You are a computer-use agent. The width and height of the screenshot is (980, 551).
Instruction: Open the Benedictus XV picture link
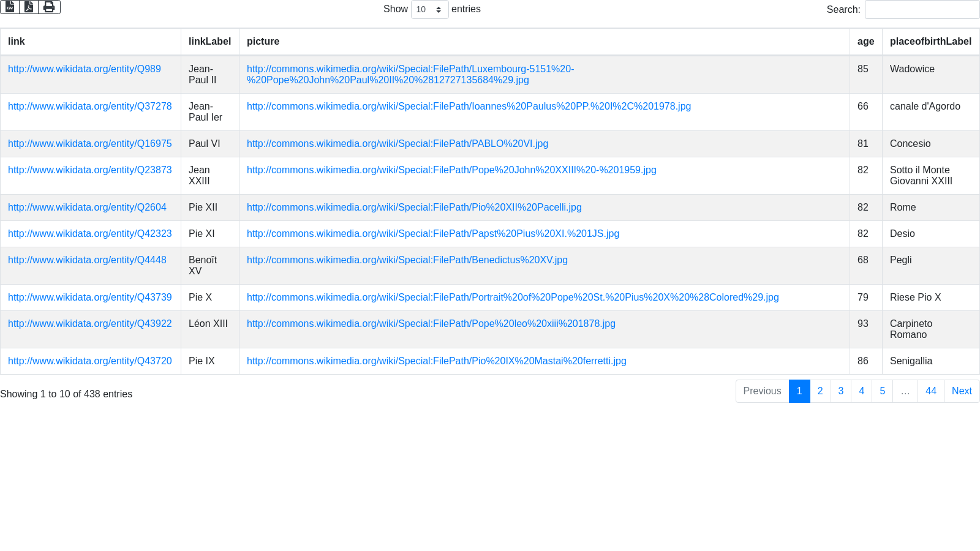tap(407, 260)
